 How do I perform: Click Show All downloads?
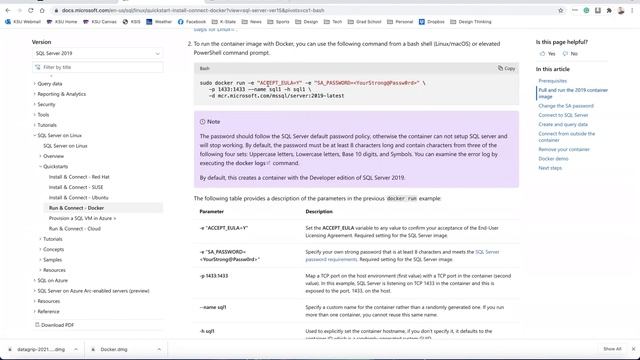[x=612, y=349]
